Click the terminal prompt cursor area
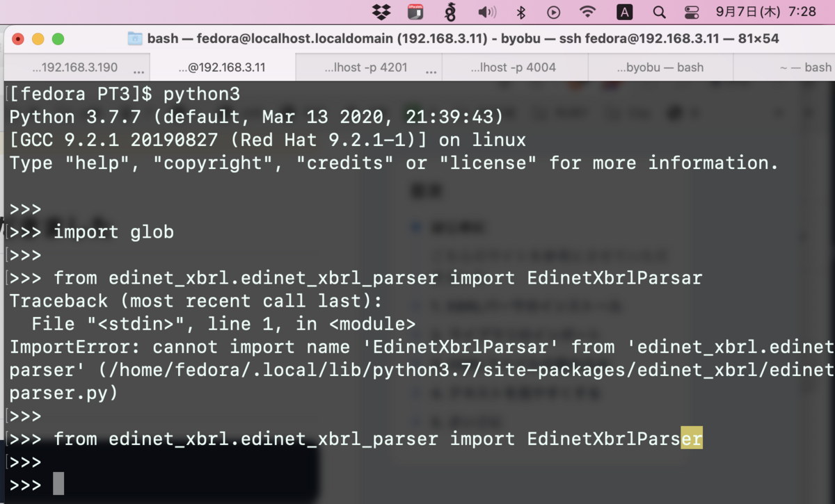This screenshot has height=504, width=835. tap(59, 484)
